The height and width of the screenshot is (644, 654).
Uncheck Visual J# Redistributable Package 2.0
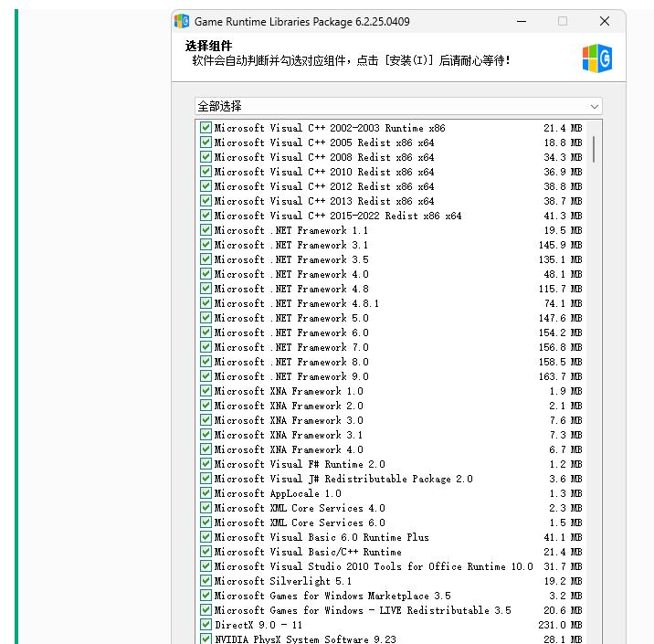206,478
